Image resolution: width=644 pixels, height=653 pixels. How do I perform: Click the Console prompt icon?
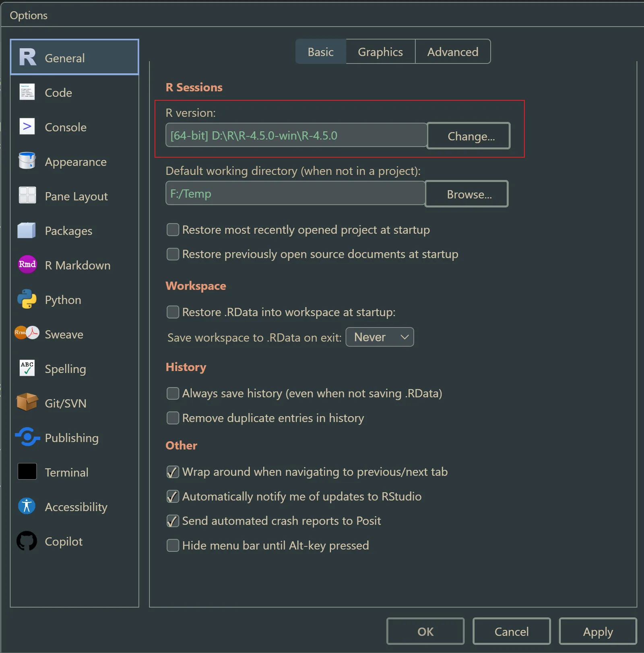(x=27, y=127)
